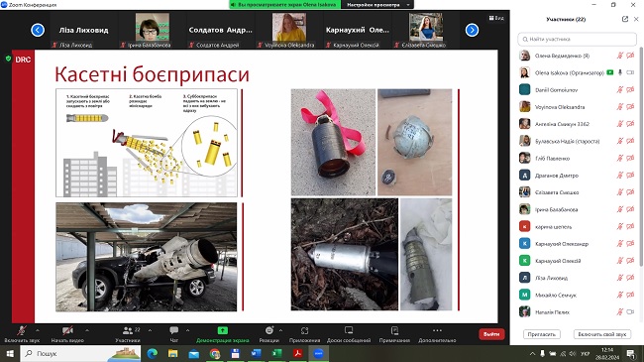The width and height of the screenshot is (644, 362).
Task: Open Whiteboards in the meeting toolbar
Action: (349, 330)
